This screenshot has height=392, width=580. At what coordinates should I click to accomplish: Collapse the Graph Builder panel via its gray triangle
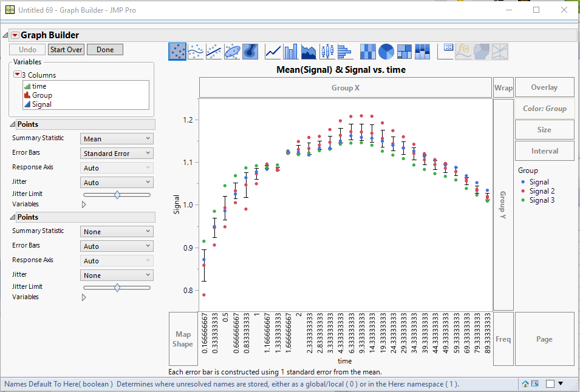click(6, 35)
